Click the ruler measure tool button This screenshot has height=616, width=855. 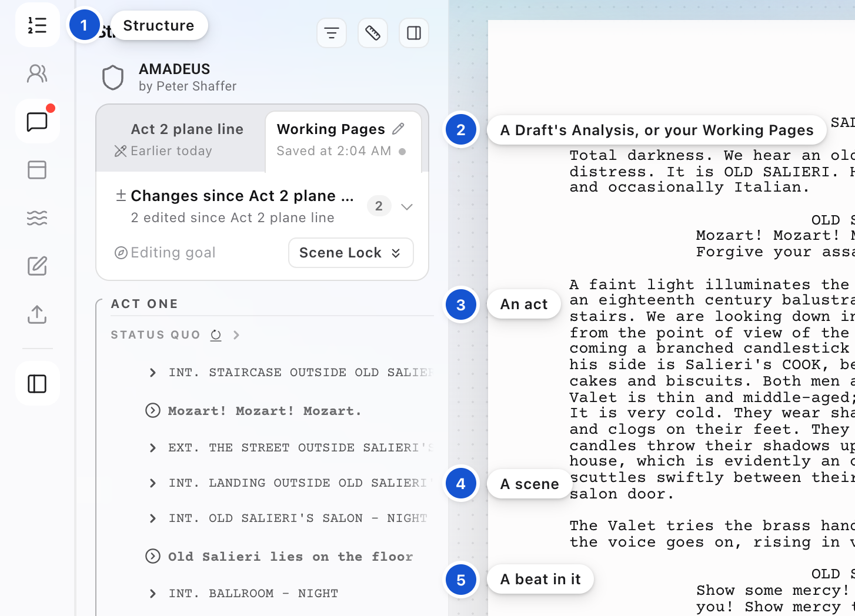tap(373, 33)
